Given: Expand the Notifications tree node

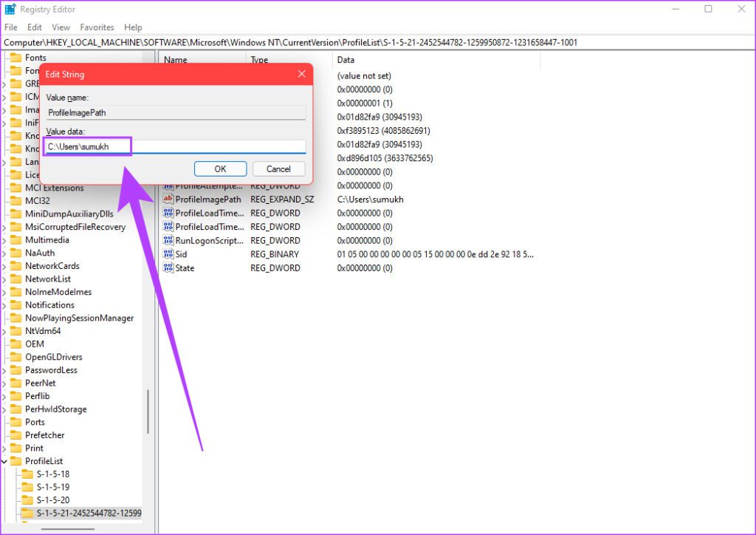Looking at the screenshot, I should click(x=4, y=305).
